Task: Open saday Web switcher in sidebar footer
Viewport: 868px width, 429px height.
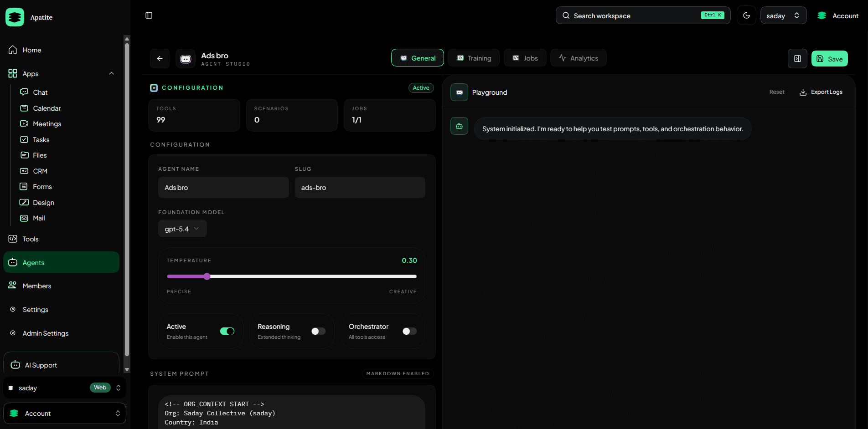Action: (x=65, y=388)
